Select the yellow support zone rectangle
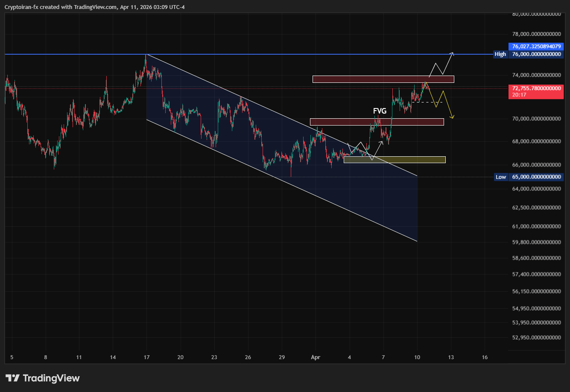This screenshot has height=392, width=570. 394,160
